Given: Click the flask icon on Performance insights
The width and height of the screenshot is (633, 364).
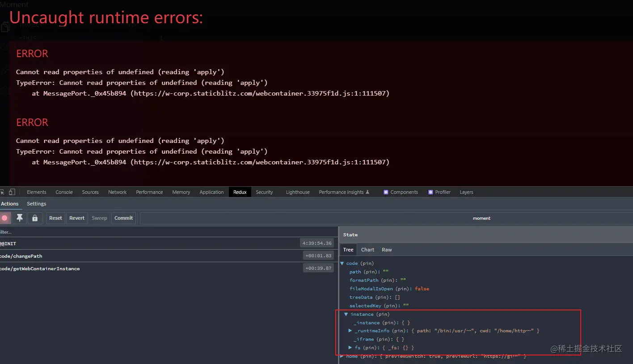Looking at the screenshot, I should click(x=367, y=192).
